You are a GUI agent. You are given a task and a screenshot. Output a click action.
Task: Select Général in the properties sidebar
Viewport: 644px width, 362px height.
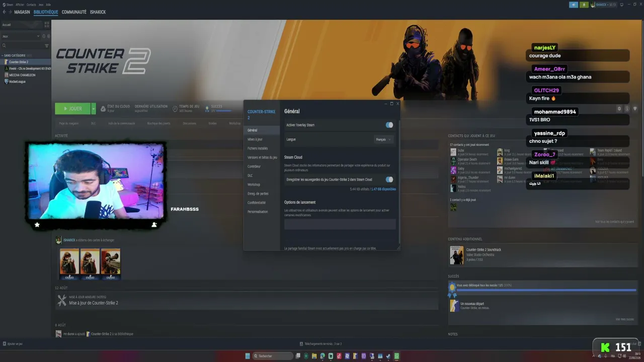point(262,130)
